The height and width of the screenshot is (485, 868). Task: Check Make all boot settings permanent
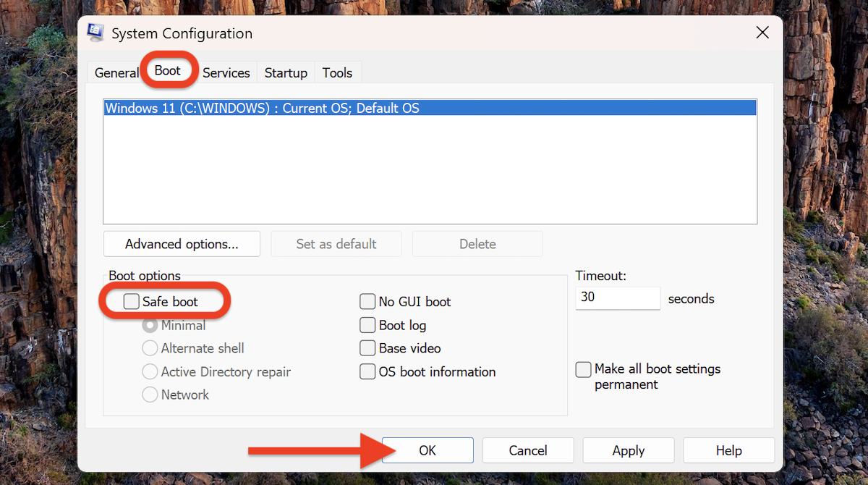(583, 369)
